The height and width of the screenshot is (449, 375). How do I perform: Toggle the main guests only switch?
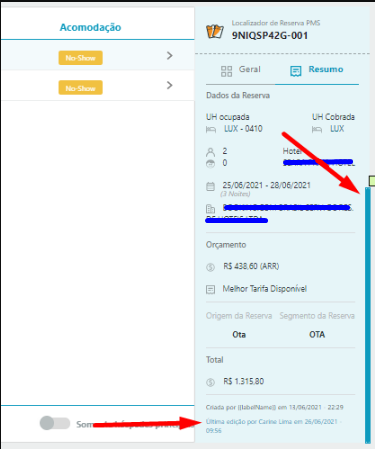[55, 423]
